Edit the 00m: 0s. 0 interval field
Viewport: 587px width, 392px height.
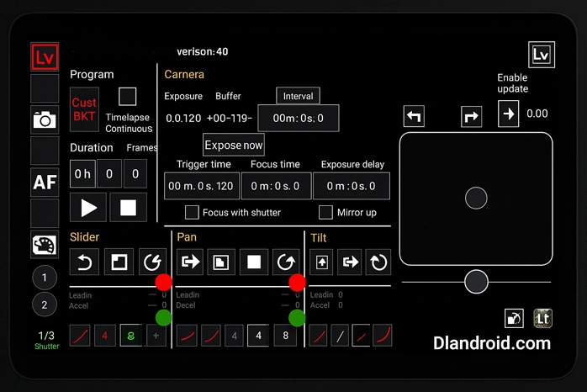coord(299,119)
